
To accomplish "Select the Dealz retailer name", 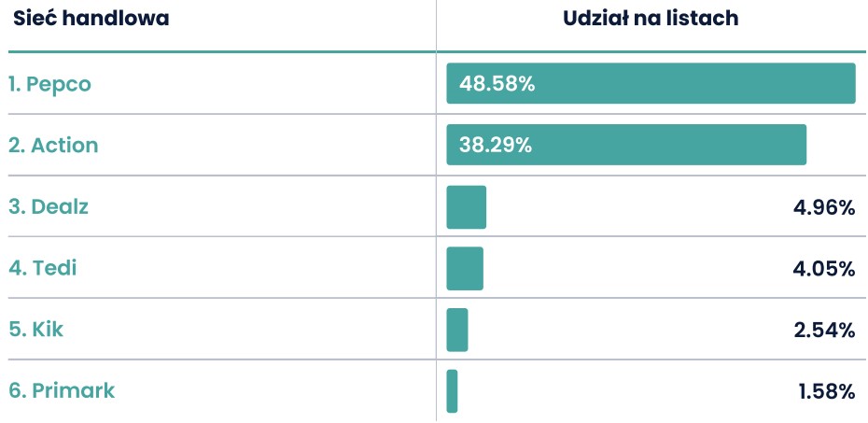I will click(49, 206).
